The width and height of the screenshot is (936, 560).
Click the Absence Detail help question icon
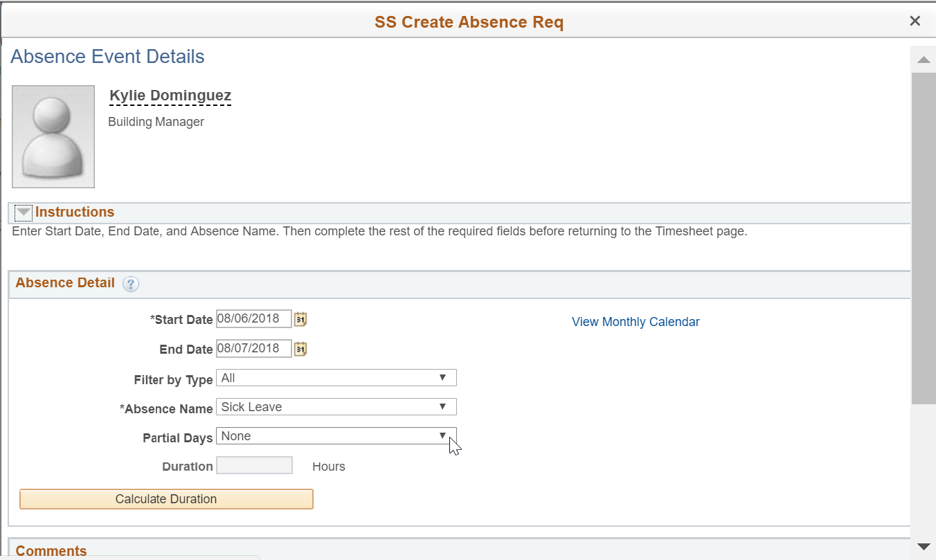coord(131,284)
